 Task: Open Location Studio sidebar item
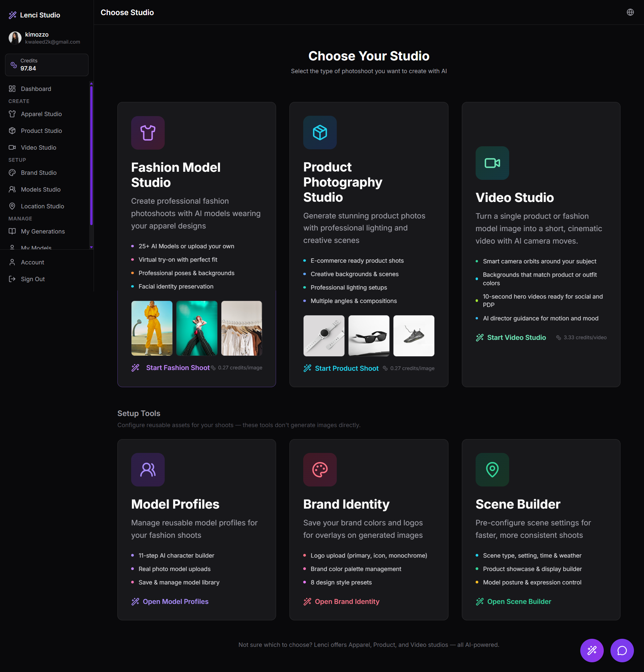(42, 206)
